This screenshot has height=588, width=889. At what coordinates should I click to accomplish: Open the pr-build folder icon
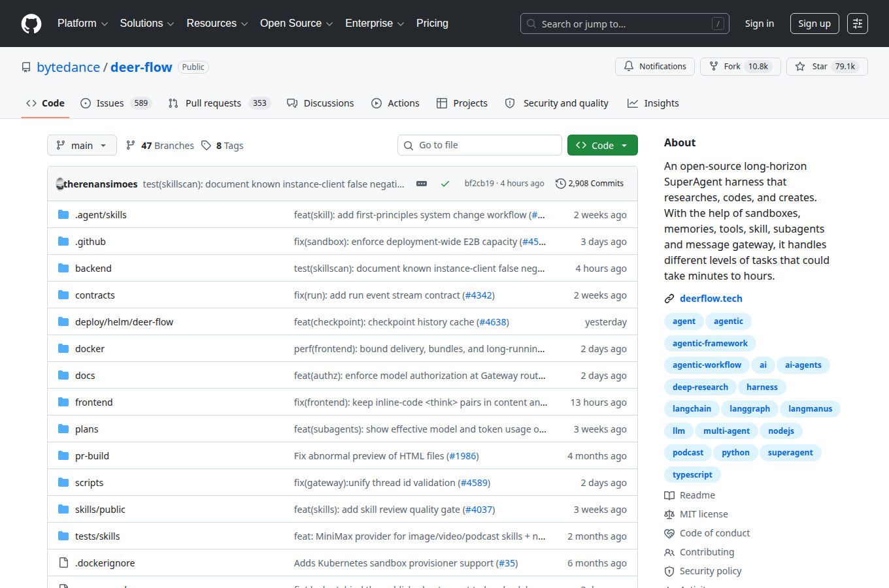[x=63, y=455]
